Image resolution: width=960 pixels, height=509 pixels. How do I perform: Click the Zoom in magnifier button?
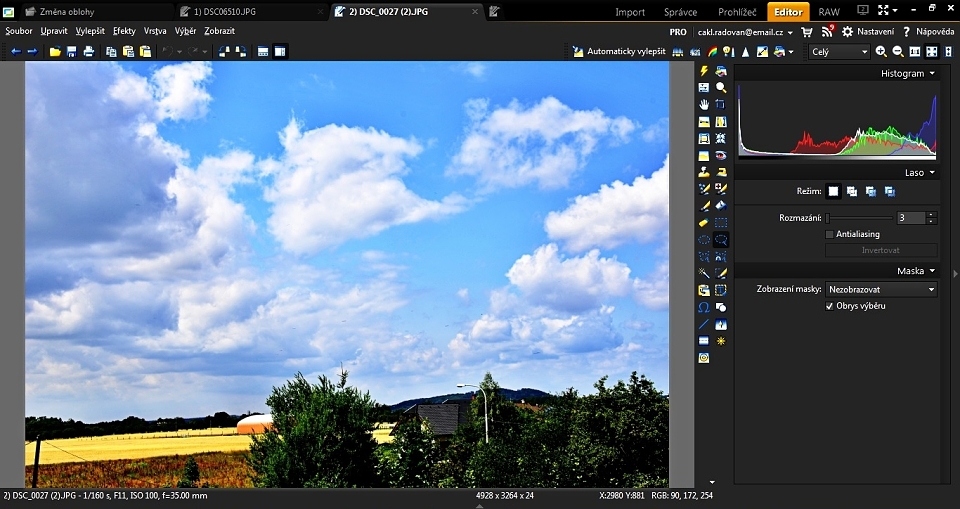(x=881, y=51)
